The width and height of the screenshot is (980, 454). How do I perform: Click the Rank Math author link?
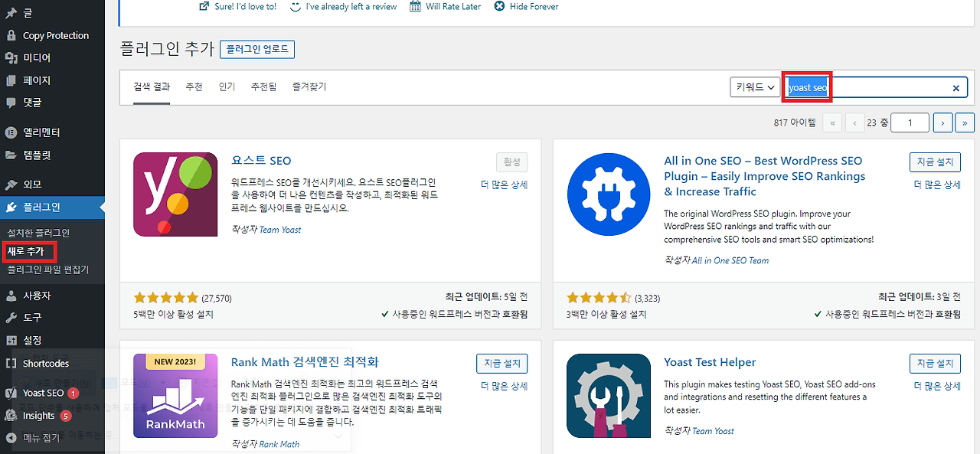pyautogui.click(x=279, y=444)
